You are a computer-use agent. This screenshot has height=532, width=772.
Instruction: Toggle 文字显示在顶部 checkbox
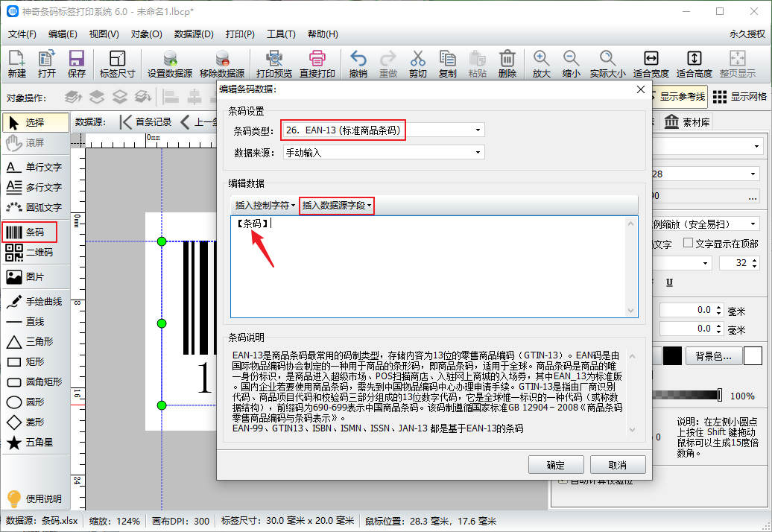(x=689, y=243)
